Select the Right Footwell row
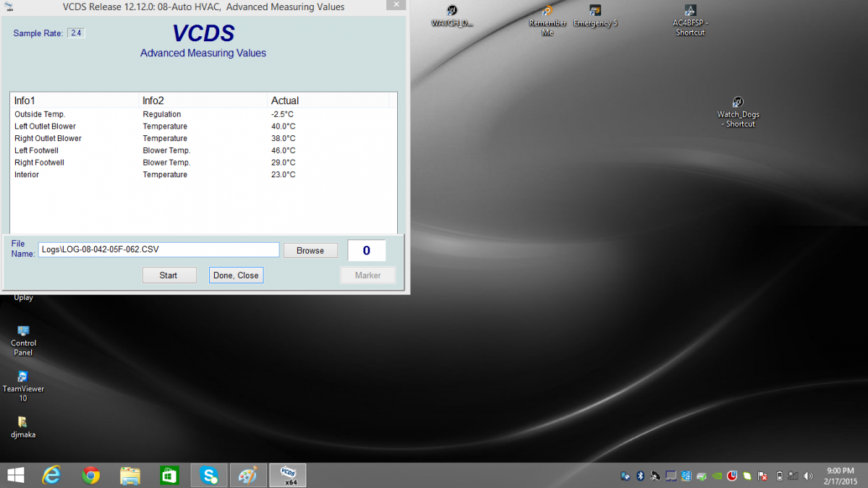This screenshot has height=488, width=868. click(203, 163)
